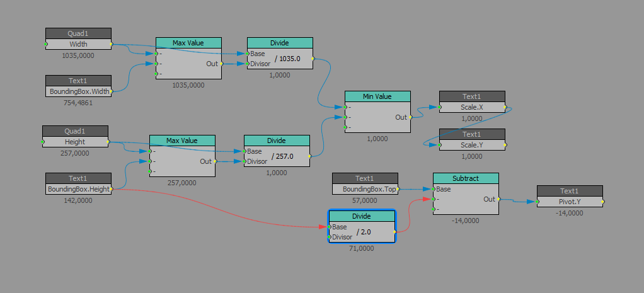The width and height of the screenshot is (644, 293).
Task: Click Base input port of Divide / 257.0
Action: coord(244,151)
